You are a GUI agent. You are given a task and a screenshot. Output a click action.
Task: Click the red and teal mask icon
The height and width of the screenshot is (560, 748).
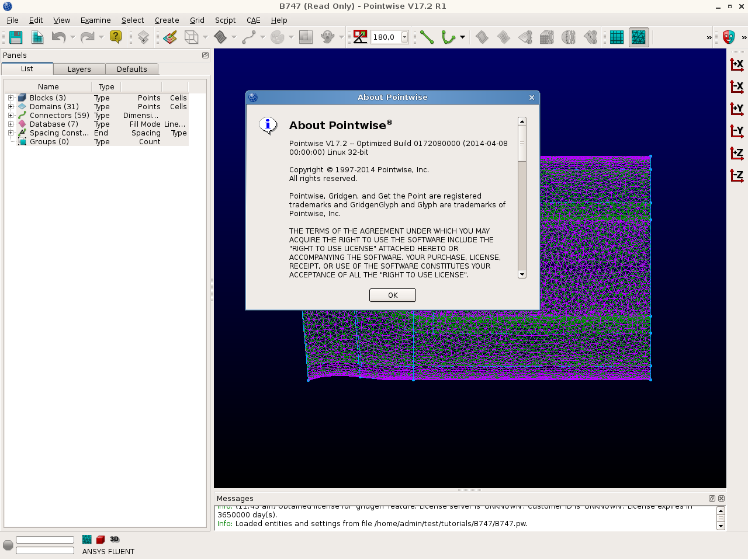click(x=728, y=37)
